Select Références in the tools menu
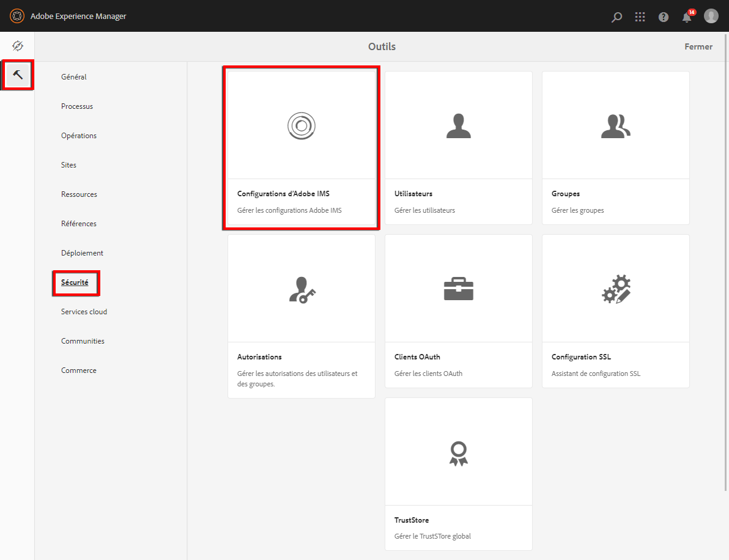 point(79,223)
